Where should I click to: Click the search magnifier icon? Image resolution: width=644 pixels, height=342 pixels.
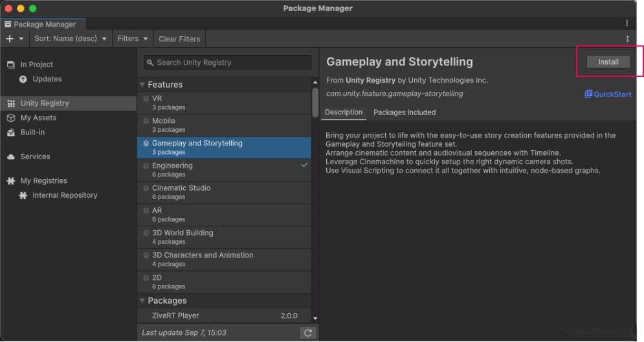(x=150, y=63)
